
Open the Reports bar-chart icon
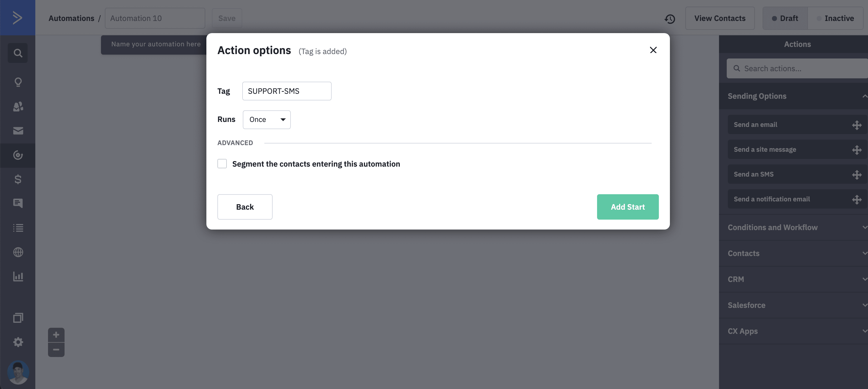(x=18, y=276)
